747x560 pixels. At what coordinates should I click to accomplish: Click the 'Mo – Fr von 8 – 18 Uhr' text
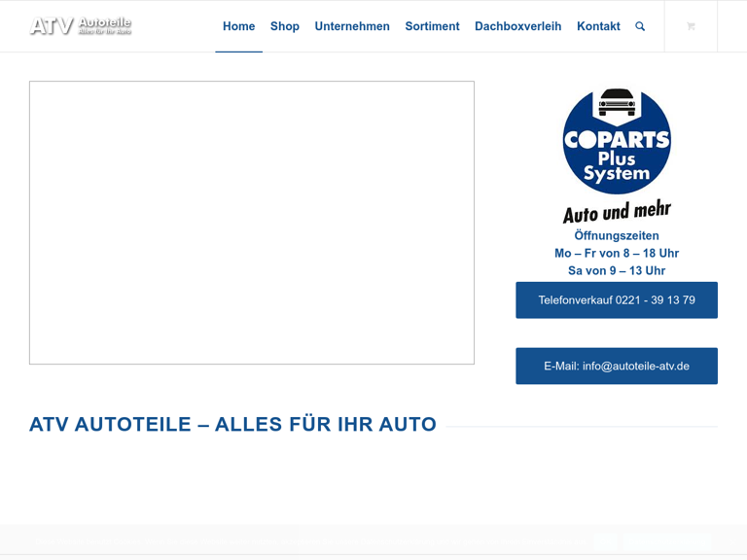(x=617, y=254)
